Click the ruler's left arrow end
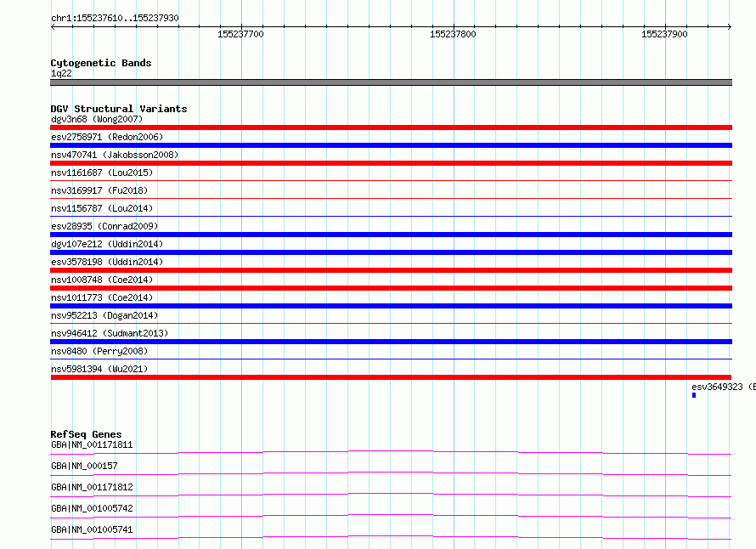Screen dimensions: 756x549 [53, 26]
